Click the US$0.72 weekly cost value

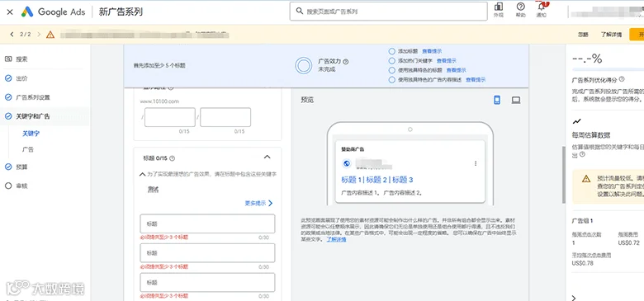point(628,242)
